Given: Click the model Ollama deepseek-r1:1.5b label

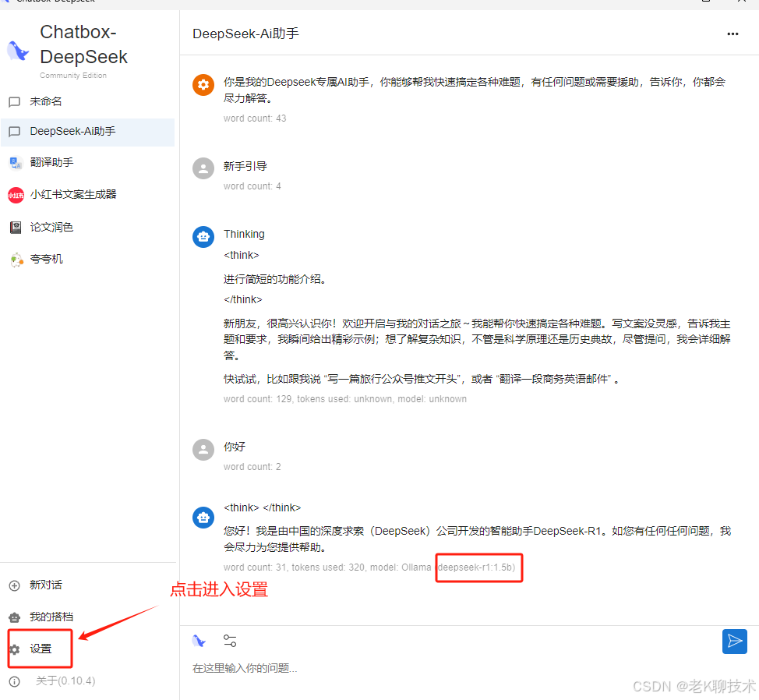Looking at the screenshot, I should coord(443,567).
